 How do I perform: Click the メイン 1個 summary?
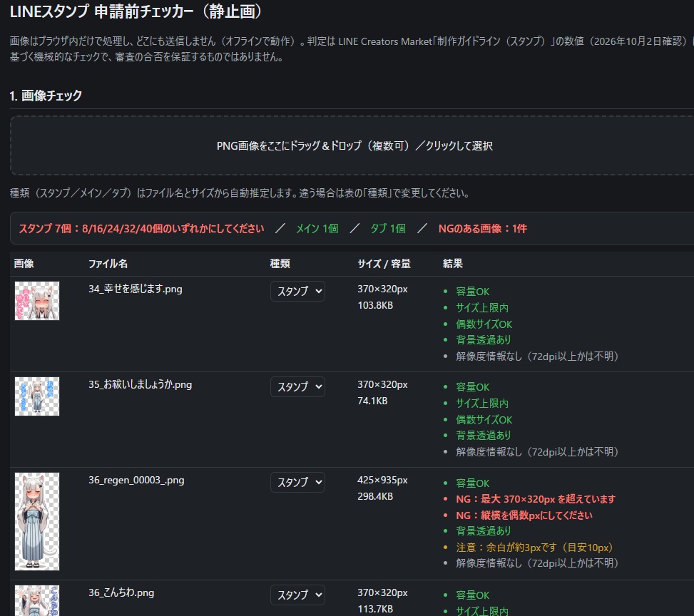(317, 228)
